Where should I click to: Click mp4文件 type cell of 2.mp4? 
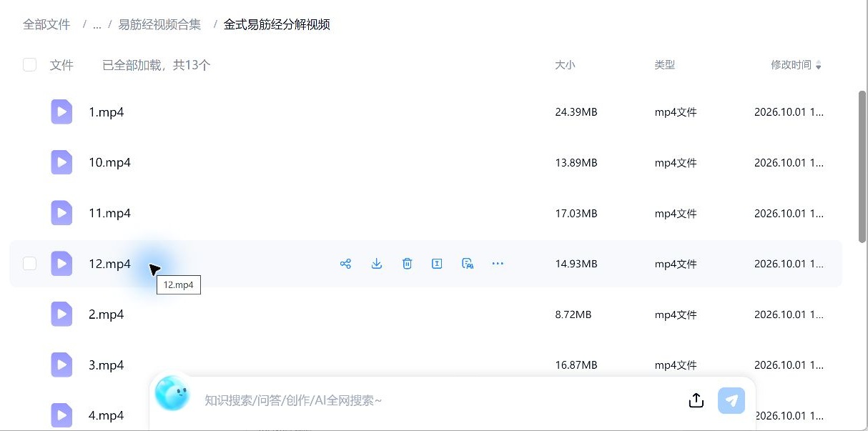(676, 314)
